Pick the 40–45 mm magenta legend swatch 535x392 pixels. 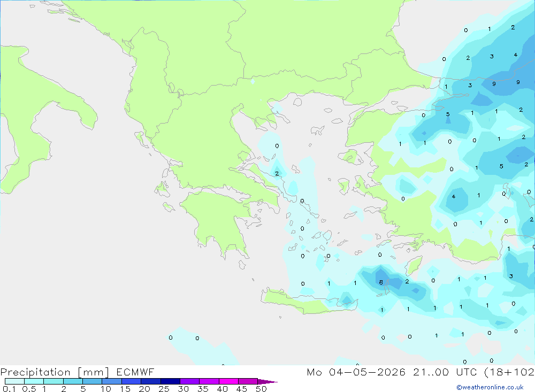click(228, 381)
